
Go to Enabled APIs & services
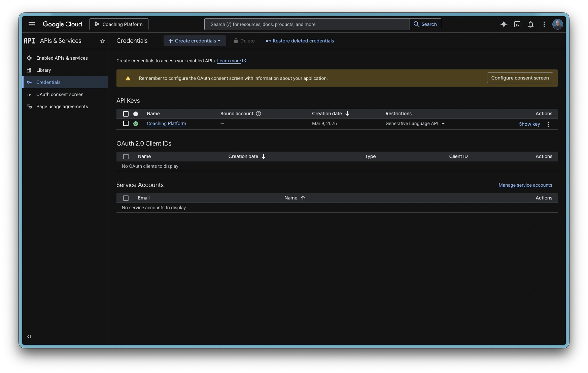(x=62, y=58)
